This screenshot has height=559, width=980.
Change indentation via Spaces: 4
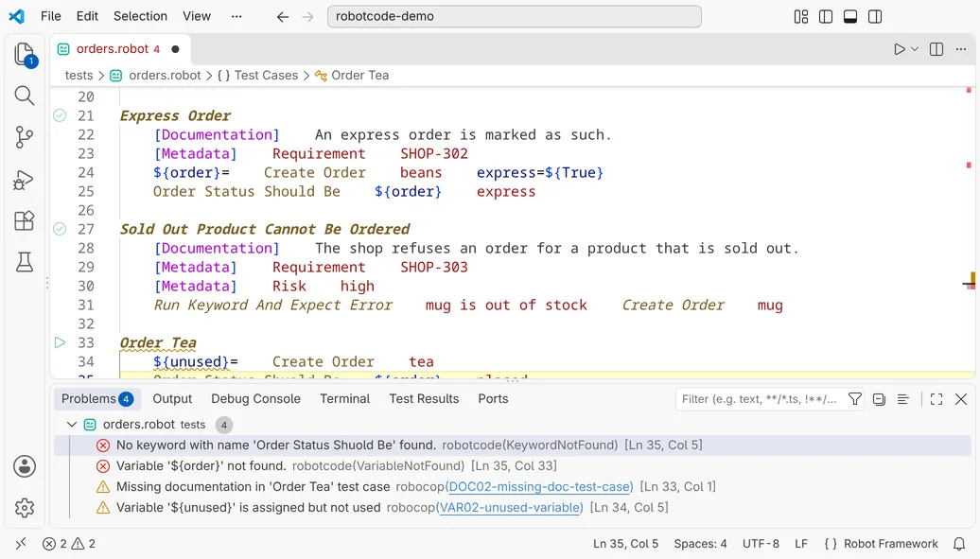(700, 543)
